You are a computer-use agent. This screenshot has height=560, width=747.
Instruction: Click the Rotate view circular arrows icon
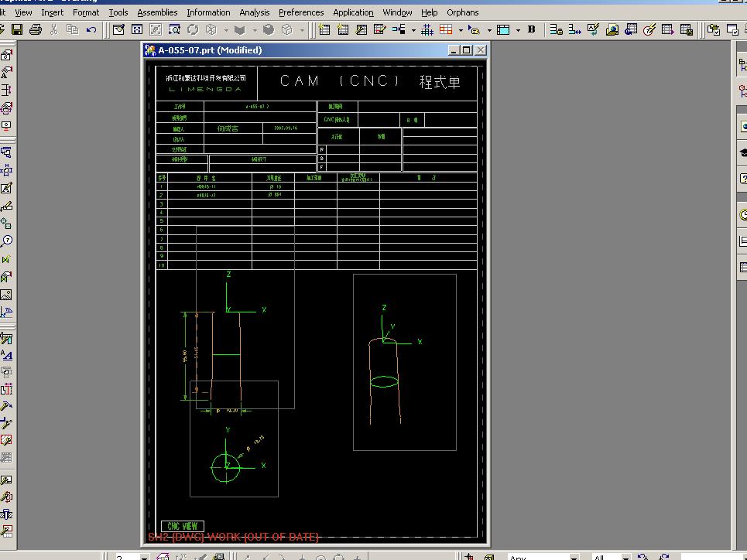coord(193,30)
